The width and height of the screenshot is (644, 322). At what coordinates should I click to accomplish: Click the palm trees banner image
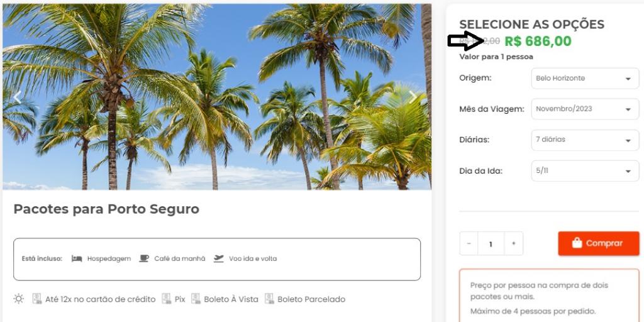pyautogui.click(x=217, y=97)
